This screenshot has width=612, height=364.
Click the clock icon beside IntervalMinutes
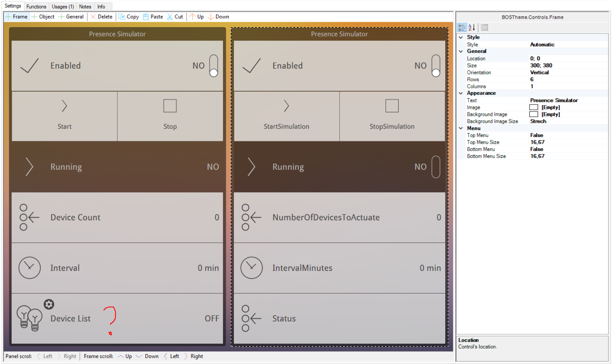pos(251,268)
